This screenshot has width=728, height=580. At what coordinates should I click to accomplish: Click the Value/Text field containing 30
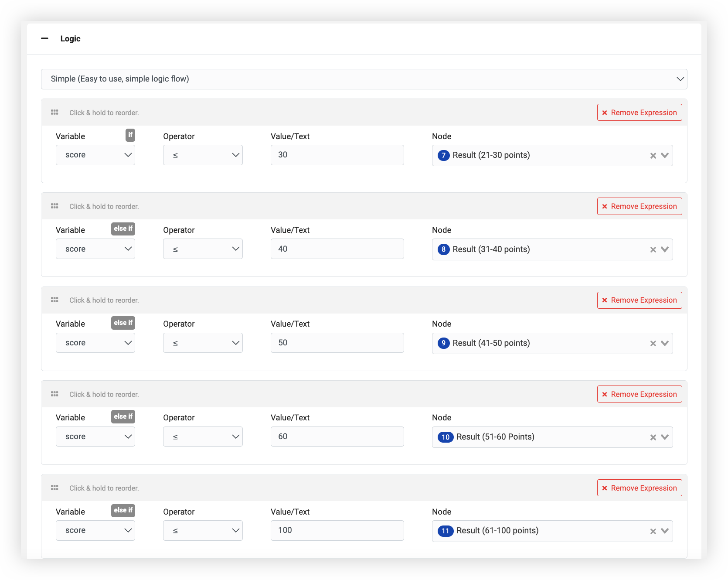coord(337,155)
